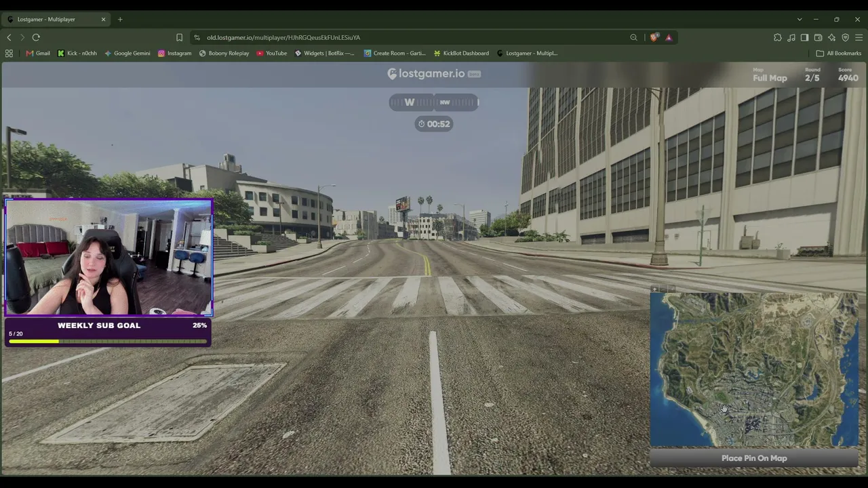Screen dimensions: 868x488
Task: Open the browser main hamburger menu
Action: [x=859, y=37]
